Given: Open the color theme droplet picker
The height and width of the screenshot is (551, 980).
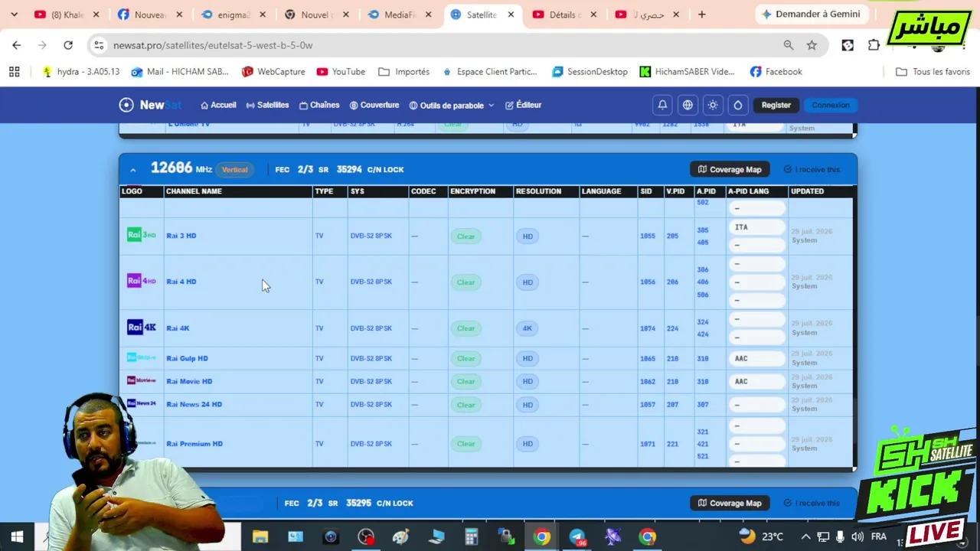Looking at the screenshot, I should (738, 105).
